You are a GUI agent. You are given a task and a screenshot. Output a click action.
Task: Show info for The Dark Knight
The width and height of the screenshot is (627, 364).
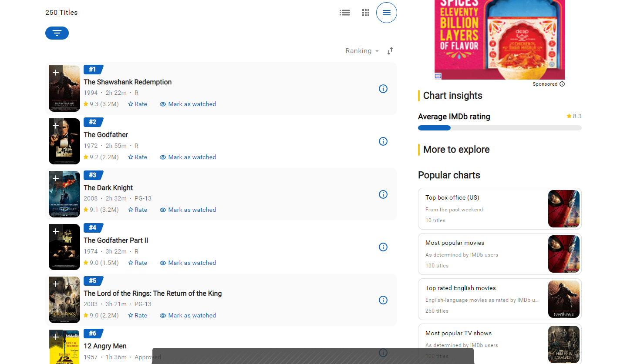pyautogui.click(x=383, y=194)
